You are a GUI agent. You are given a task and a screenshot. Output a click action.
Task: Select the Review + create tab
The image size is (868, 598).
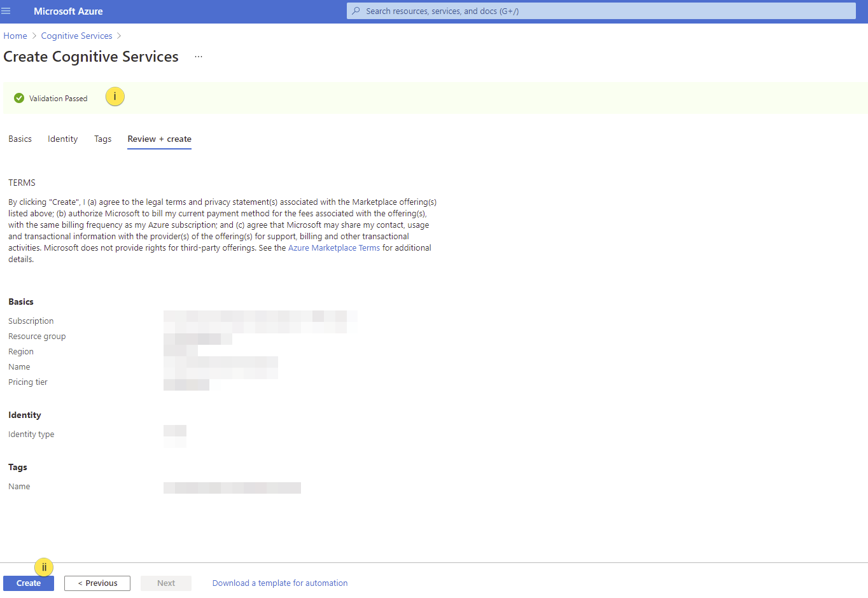159,139
